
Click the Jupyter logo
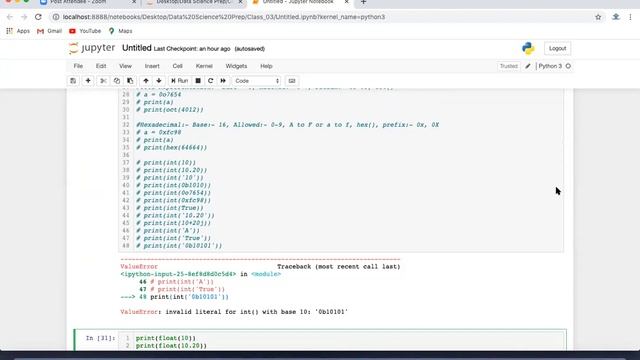[x=92, y=48]
